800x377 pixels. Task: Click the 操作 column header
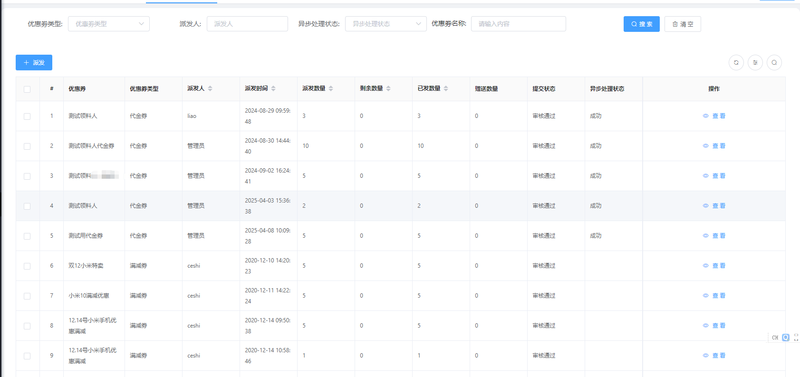pos(714,89)
